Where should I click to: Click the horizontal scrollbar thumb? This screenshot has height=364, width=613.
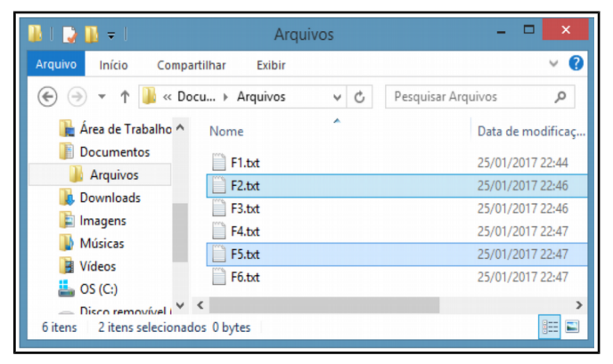(x=324, y=304)
